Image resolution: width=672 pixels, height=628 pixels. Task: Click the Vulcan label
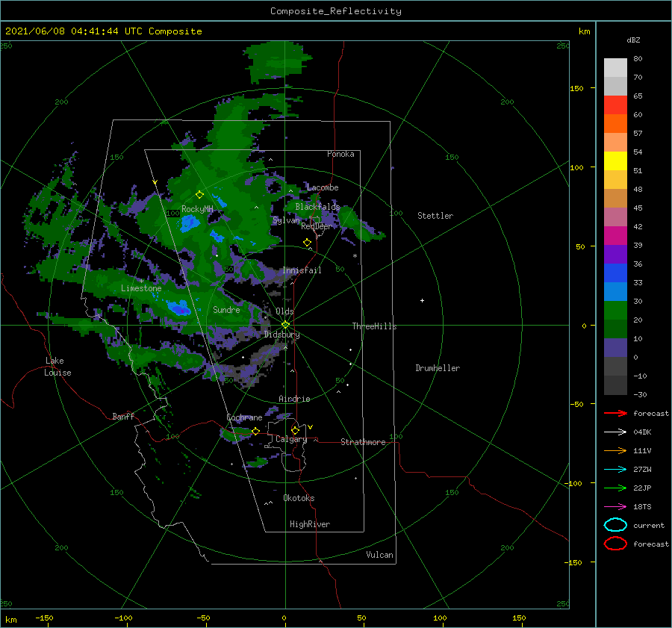coord(380,555)
